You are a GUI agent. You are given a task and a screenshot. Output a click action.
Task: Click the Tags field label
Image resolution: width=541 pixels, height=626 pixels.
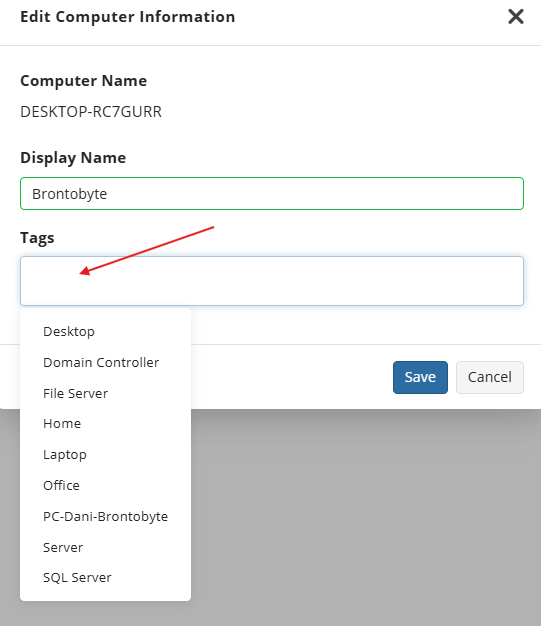(37, 238)
